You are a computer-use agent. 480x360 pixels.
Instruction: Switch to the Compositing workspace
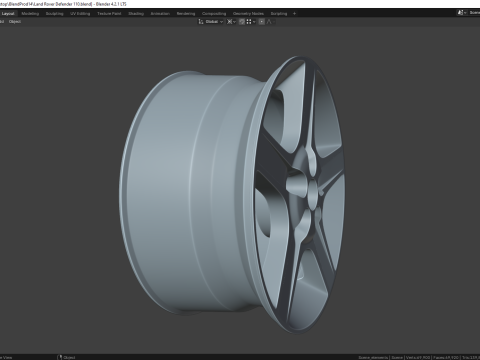tap(214, 14)
